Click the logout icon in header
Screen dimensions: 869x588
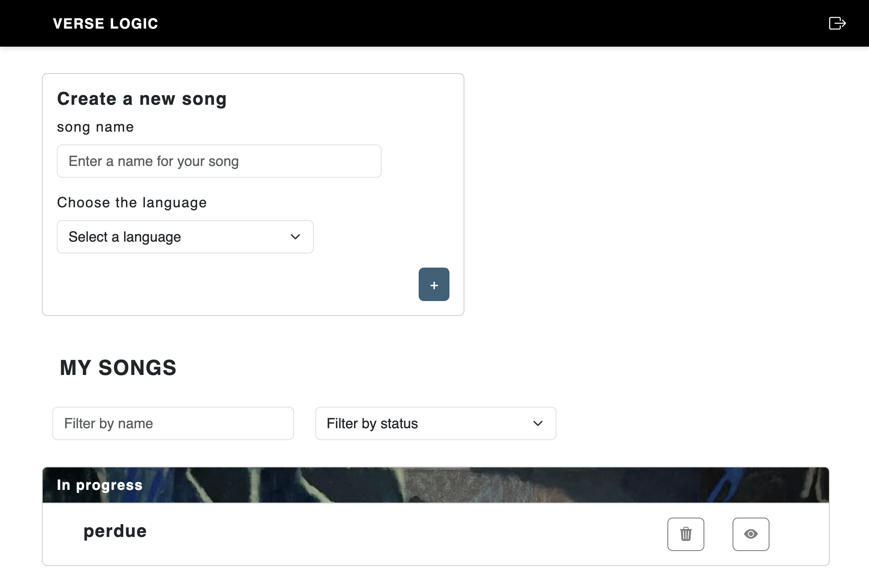[x=837, y=23]
